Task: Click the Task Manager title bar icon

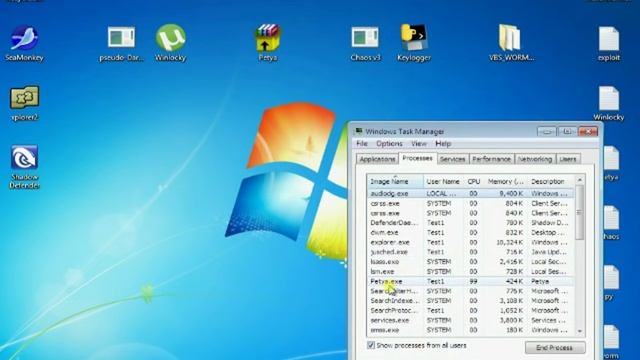Action: [x=358, y=131]
